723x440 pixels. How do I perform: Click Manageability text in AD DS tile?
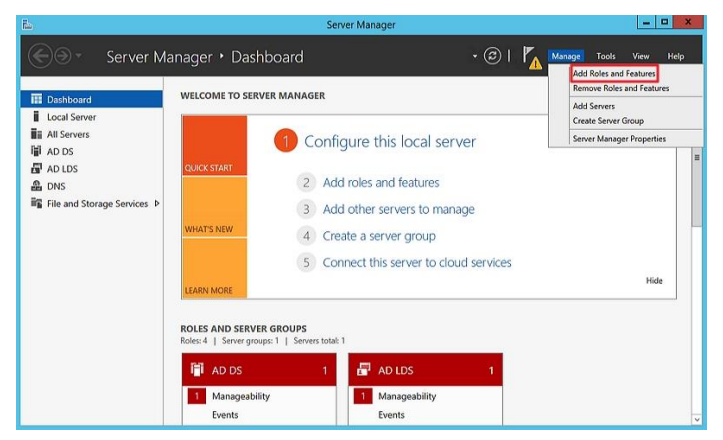coord(241,396)
